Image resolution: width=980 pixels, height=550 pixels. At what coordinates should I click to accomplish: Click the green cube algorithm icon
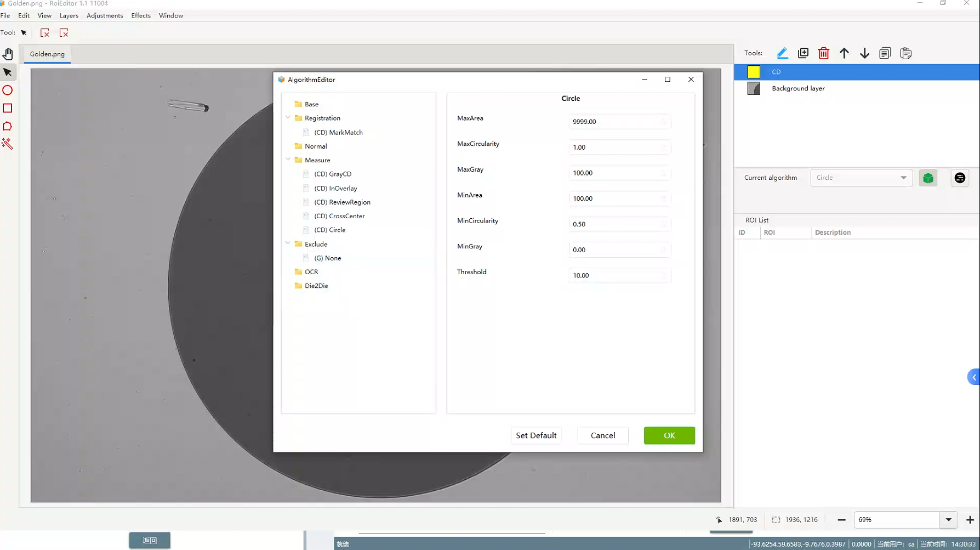[x=928, y=178]
